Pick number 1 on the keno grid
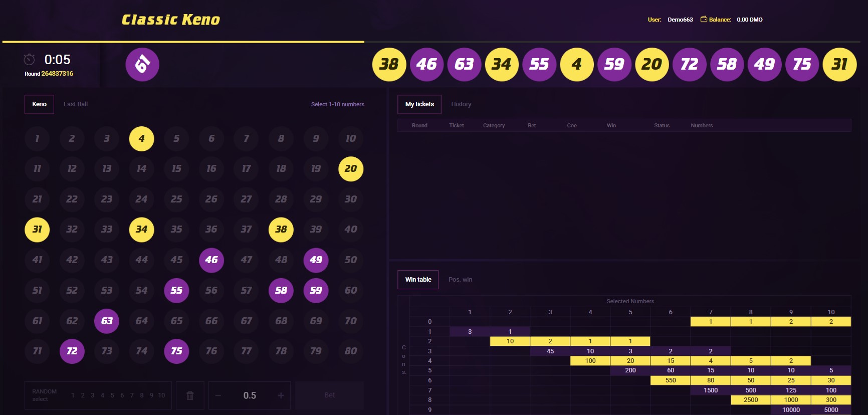The width and height of the screenshot is (868, 415). pyautogui.click(x=37, y=139)
